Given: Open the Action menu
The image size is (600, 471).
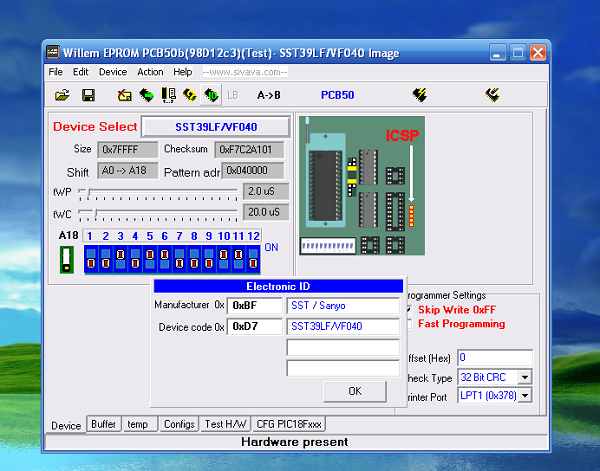Looking at the screenshot, I should click(150, 72).
